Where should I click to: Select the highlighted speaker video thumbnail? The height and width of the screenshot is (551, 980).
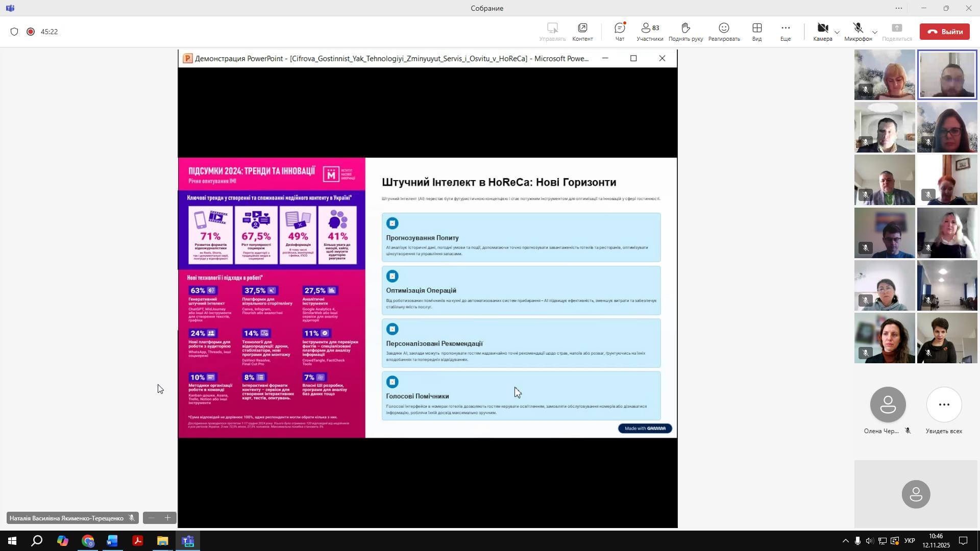tap(947, 74)
